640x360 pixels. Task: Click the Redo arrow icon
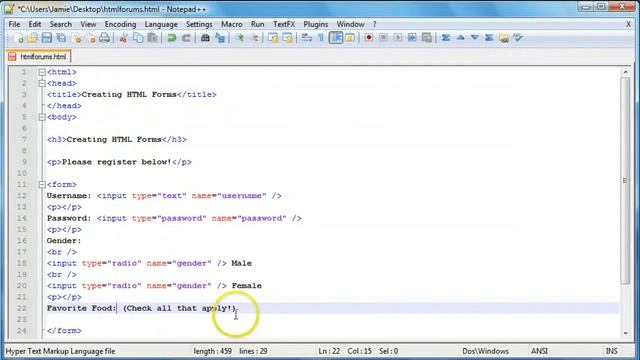[x=186, y=38]
